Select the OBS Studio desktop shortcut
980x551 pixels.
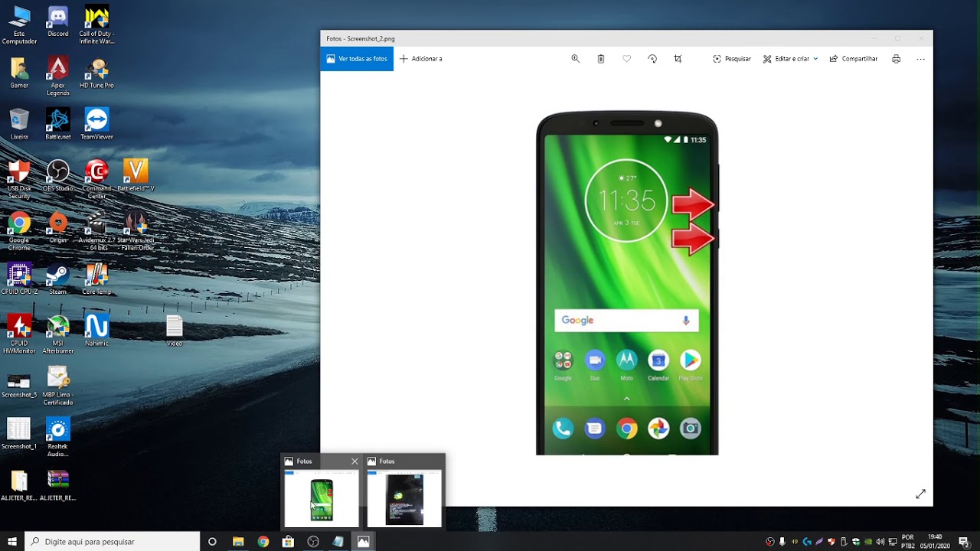(58, 175)
